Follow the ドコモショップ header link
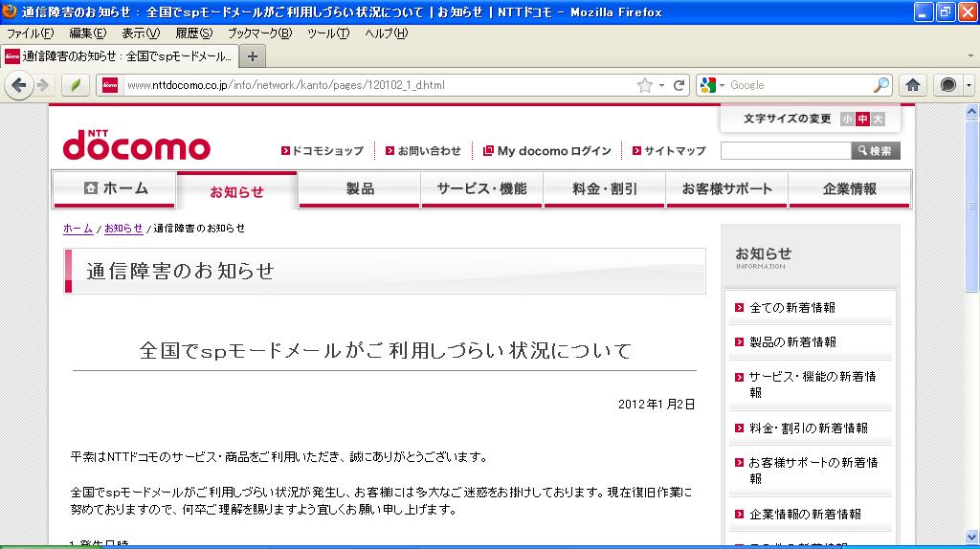The image size is (980, 549). [x=323, y=150]
